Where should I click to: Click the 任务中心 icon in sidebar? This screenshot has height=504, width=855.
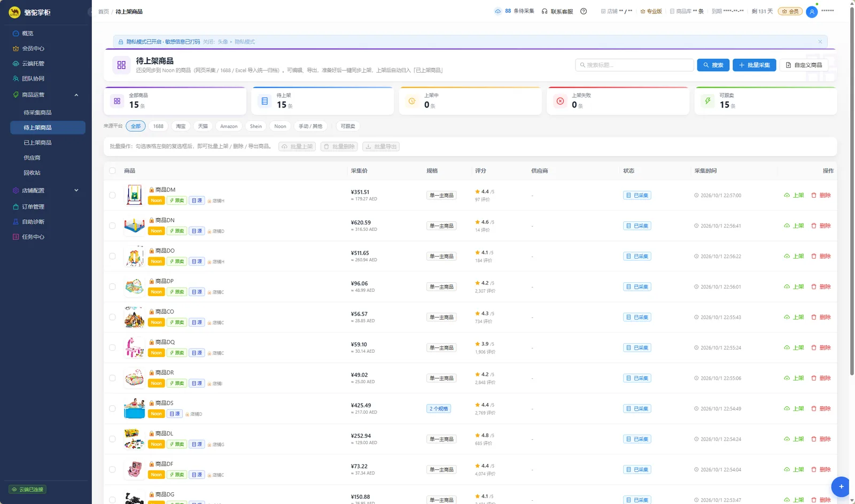16,237
